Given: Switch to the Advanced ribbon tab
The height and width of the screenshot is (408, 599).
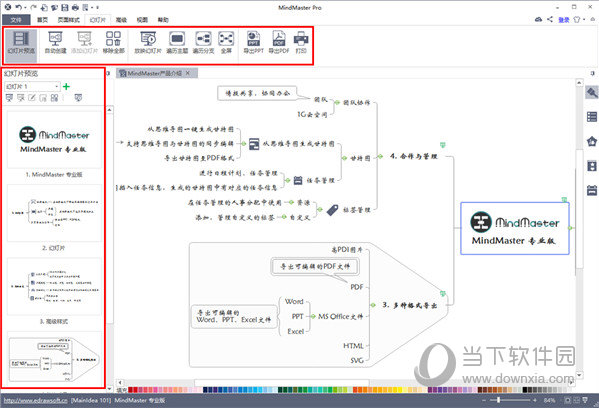Looking at the screenshot, I should point(121,20).
